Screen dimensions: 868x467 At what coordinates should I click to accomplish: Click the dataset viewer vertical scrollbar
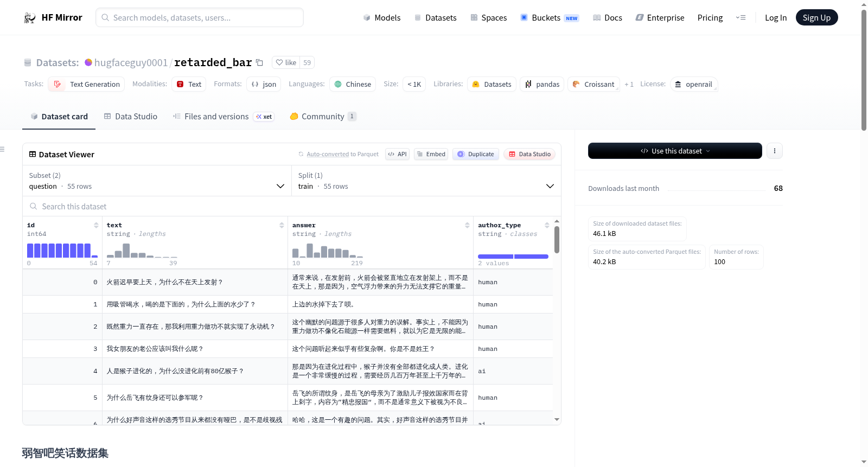pyautogui.click(x=557, y=239)
